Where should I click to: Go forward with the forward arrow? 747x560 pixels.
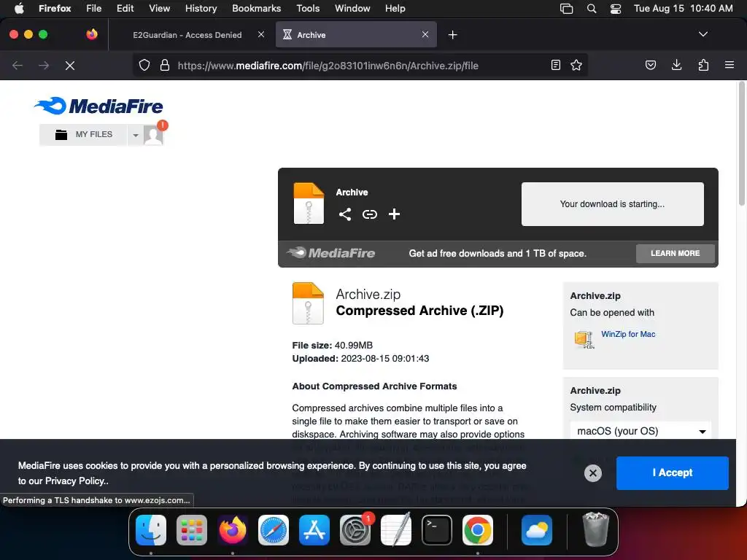pos(44,65)
